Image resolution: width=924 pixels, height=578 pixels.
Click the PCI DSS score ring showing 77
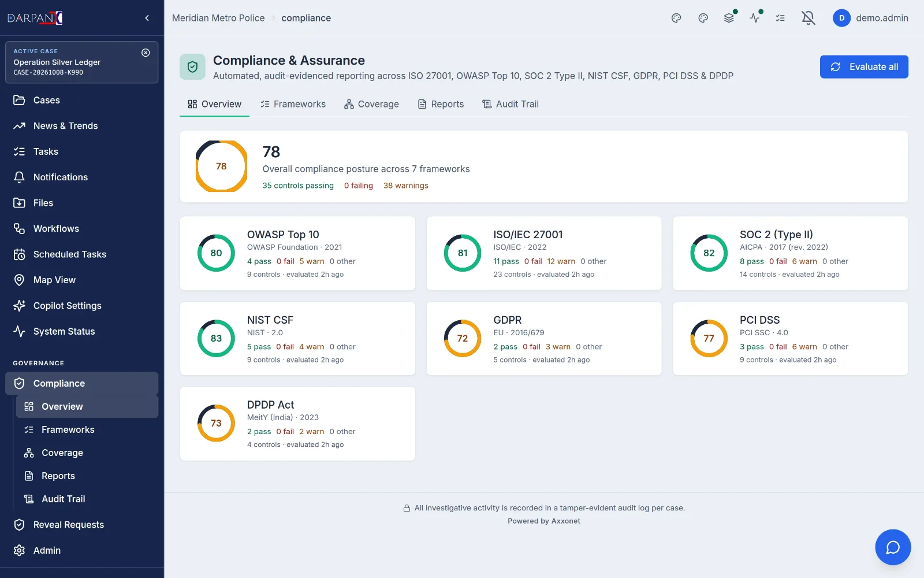coord(709,339)
